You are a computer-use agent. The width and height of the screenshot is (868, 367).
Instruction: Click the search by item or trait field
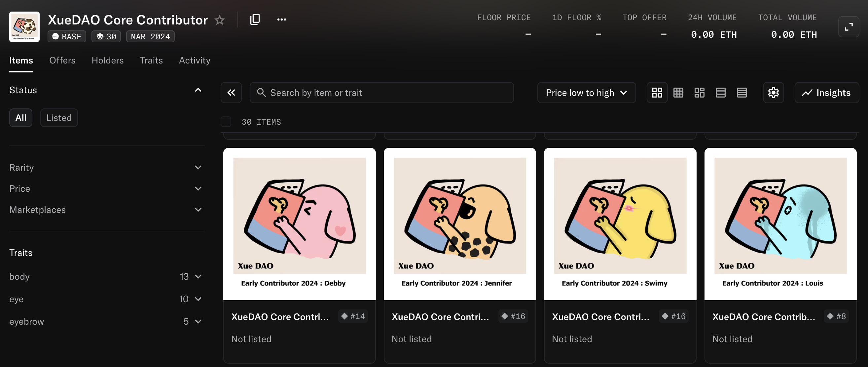pyautogui.click(x=381, y=93)
